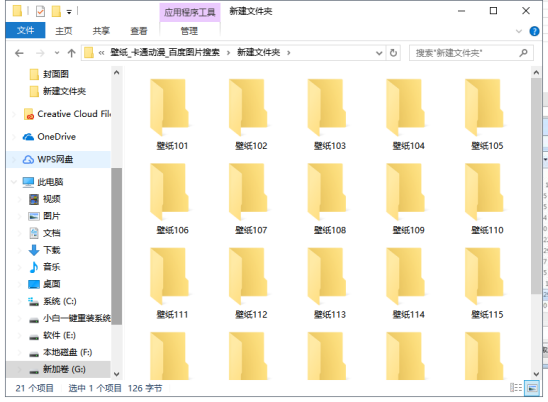The image size is (548, 402).
Task: Open the 管理 ribbon tab
Action: point(189,31)
